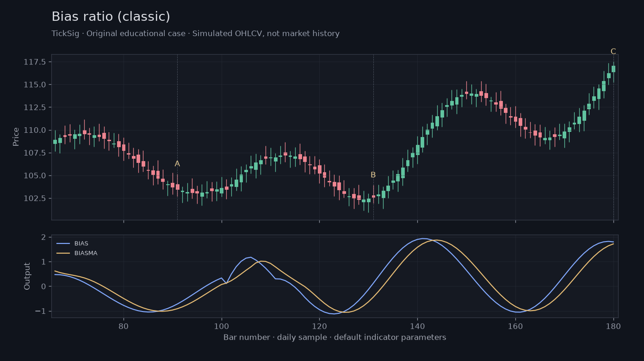Click the chart title 'Bias ratio (classic)'
Image resolution: width=644 pixels, height=361 pixels.
(x=111, y=17)
